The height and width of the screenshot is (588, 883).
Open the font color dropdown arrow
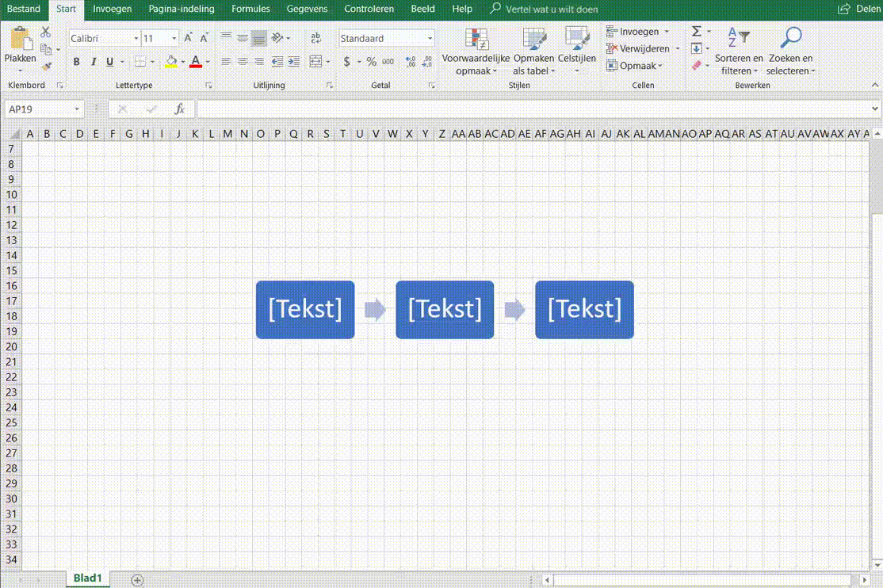tap(208, 62)
